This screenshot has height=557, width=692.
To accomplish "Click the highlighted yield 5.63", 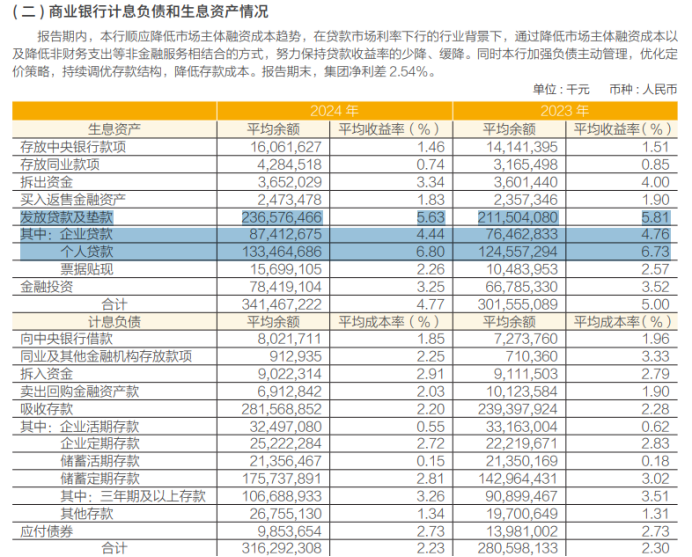I will (431, 217).
